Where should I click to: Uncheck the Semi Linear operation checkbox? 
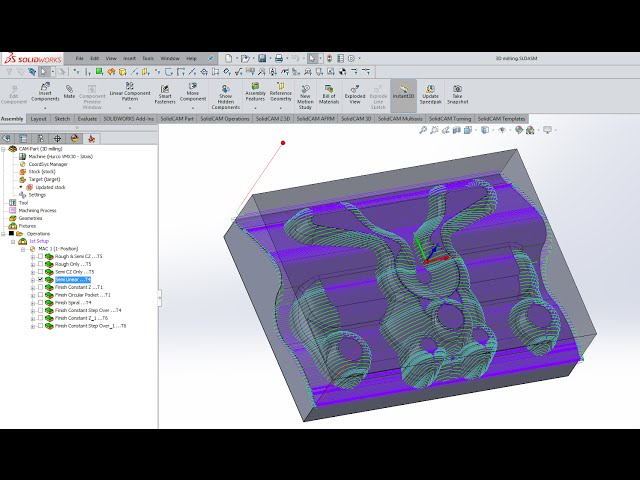tap(40, 280)
